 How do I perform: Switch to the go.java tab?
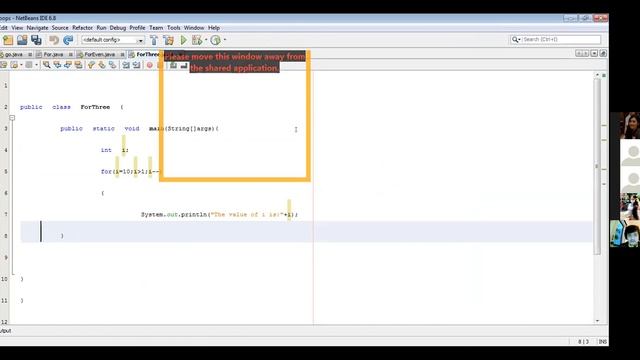(13, 54)
